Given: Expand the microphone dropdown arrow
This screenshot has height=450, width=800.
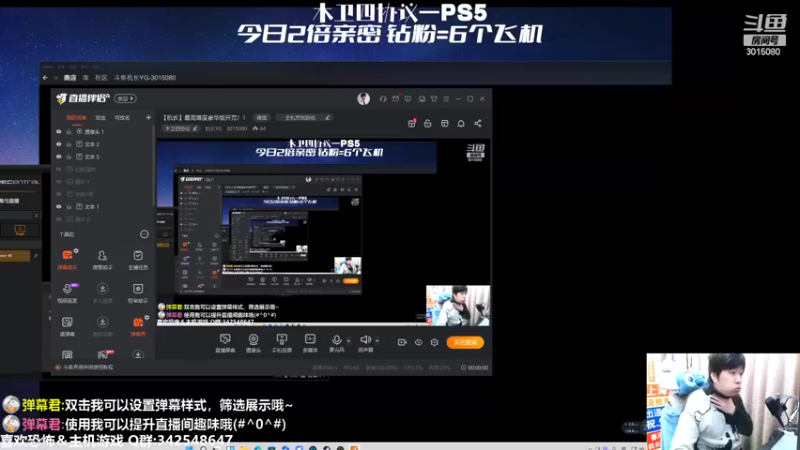Looking at the screenshot, I should coord(348,340).
